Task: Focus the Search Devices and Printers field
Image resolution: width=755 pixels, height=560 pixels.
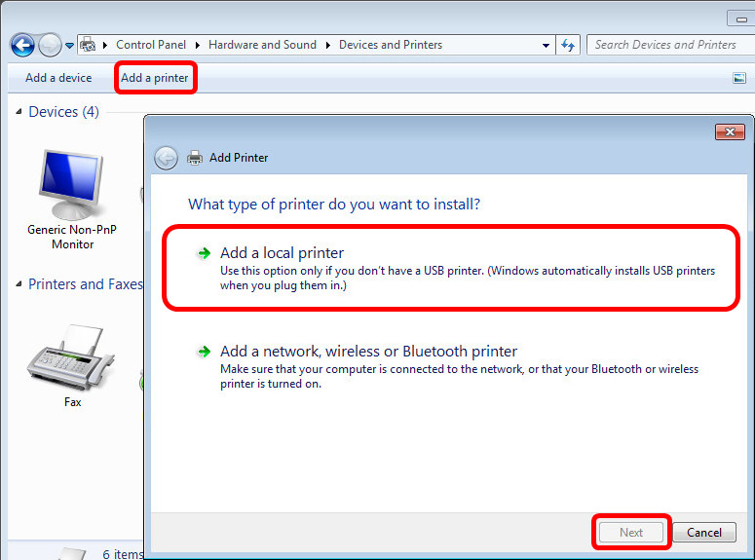Action: coord(666,45)
